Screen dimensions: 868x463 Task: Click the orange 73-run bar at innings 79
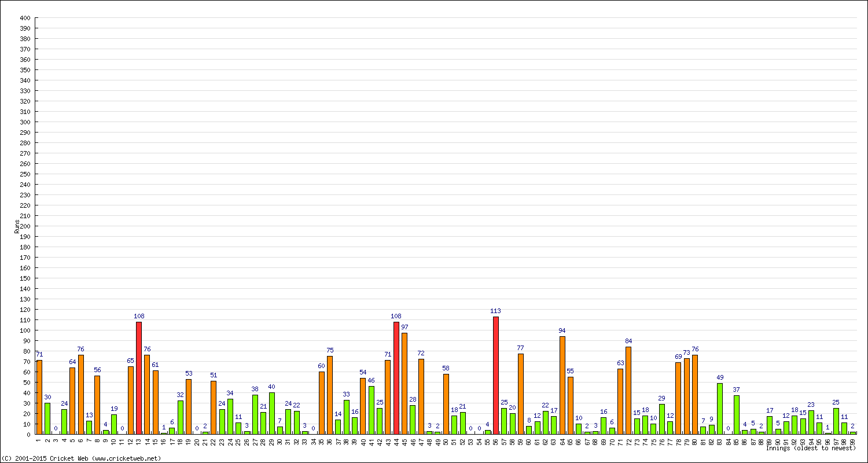coord(687,396)
